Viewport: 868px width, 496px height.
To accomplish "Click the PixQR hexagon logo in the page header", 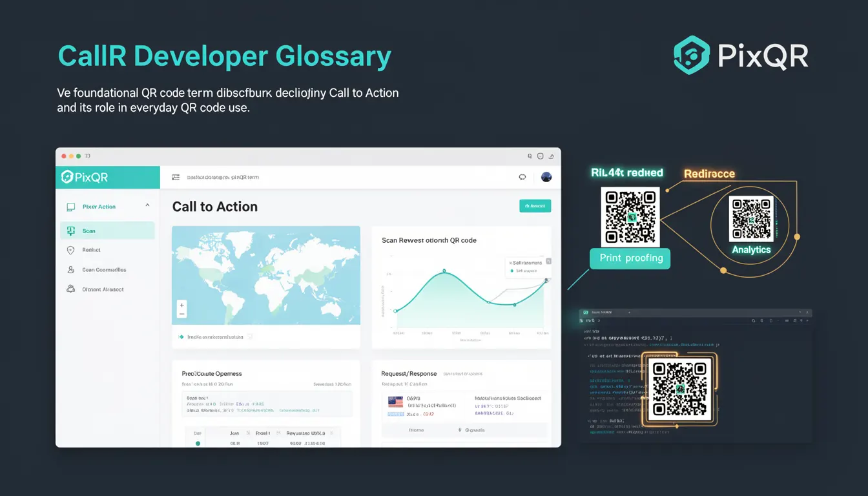I will tap(692, 56).
